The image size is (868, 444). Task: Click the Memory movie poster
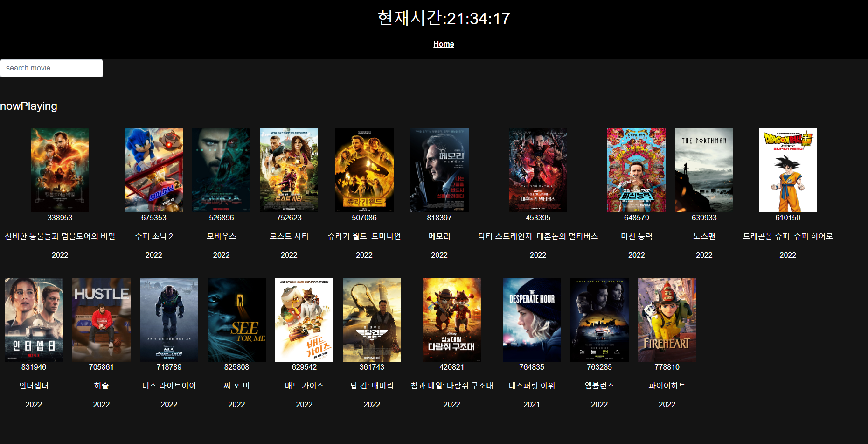tap(439, 170)
